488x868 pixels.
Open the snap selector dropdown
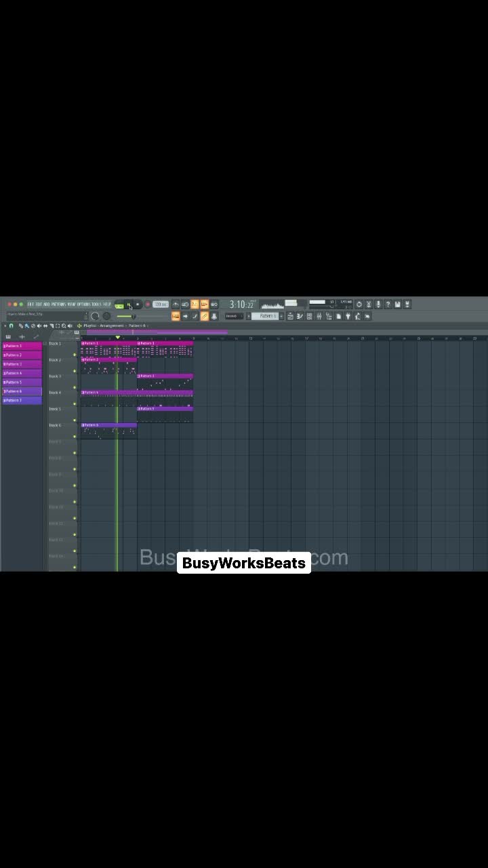point(234,316)
